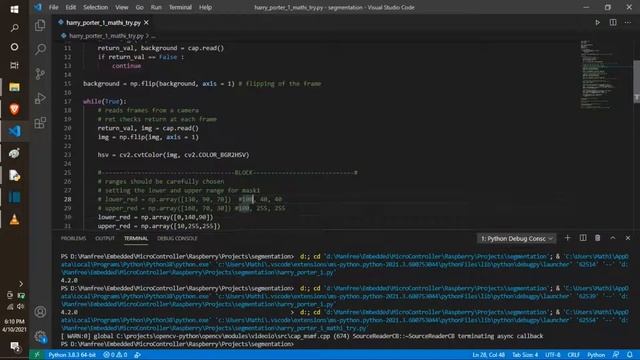Open the File menu
This screenshot has height=360, width=640.
click(x=53, y=7)
